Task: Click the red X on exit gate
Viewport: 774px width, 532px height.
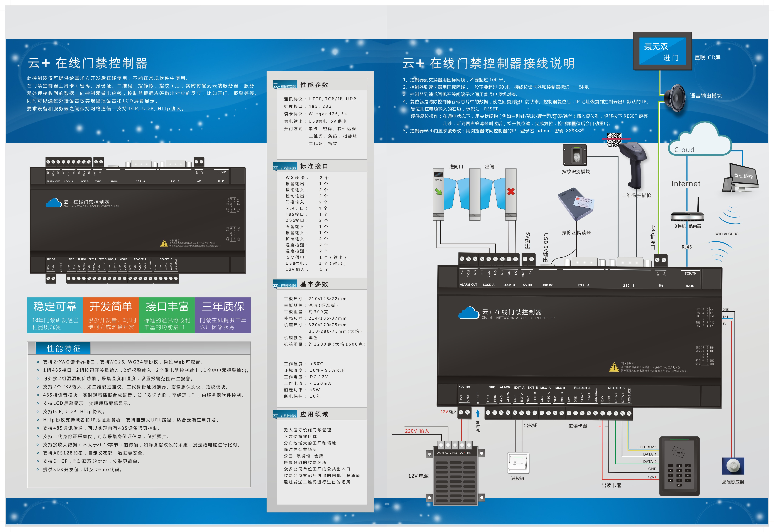Action: pos(511,191)
